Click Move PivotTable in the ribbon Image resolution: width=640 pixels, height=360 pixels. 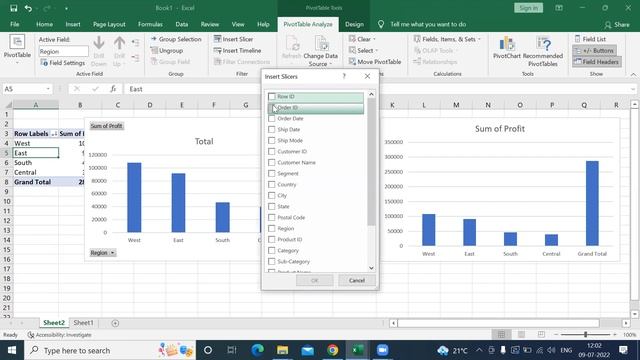pyautogui.click(x=375, y=62)
